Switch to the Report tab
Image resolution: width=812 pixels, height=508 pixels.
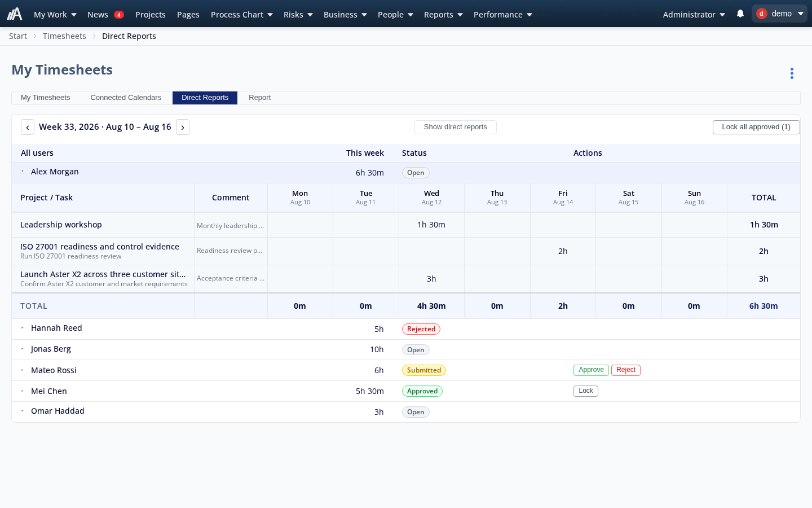(x=260, y=98)
